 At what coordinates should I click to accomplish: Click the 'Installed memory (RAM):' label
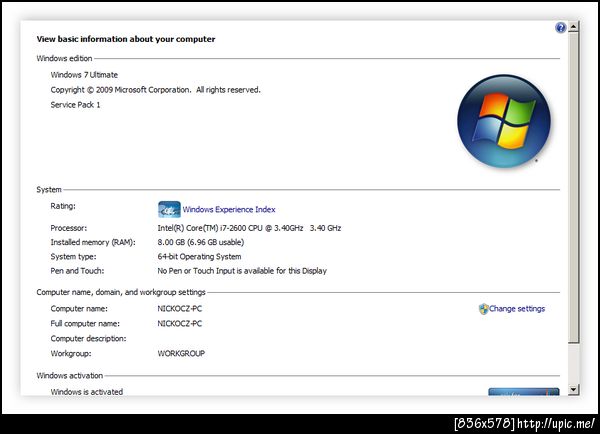tap(93, 242)
